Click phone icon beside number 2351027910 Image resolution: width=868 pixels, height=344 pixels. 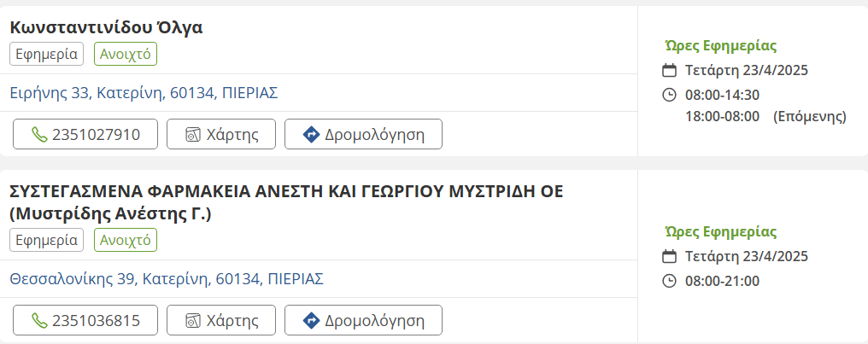pyautogui.click(x=39, y=135)
